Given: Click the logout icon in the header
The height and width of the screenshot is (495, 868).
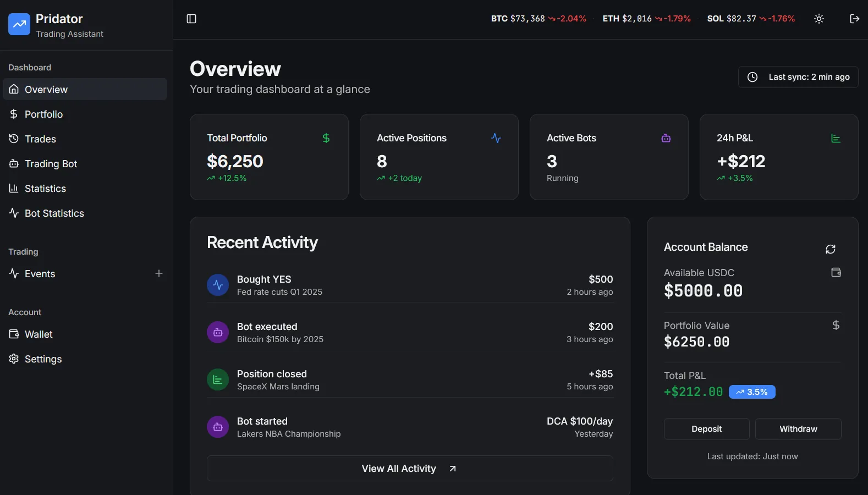Looking at the screenshot, I should pos(854,19).
